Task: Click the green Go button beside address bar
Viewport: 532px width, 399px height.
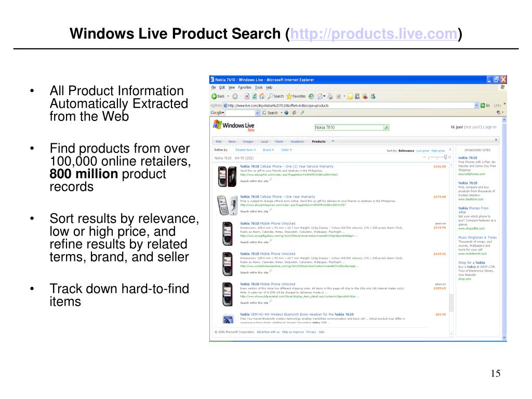Action: (x=485, y=105)
